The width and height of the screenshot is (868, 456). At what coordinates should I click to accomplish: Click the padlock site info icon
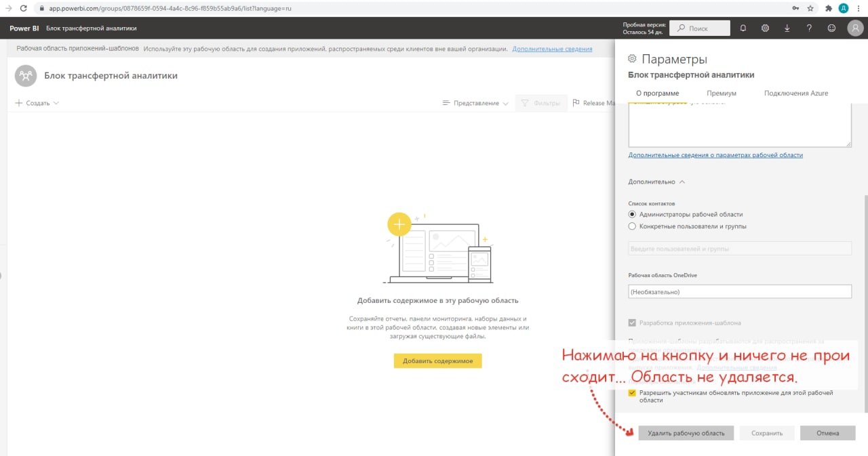[x=41, y=8]
